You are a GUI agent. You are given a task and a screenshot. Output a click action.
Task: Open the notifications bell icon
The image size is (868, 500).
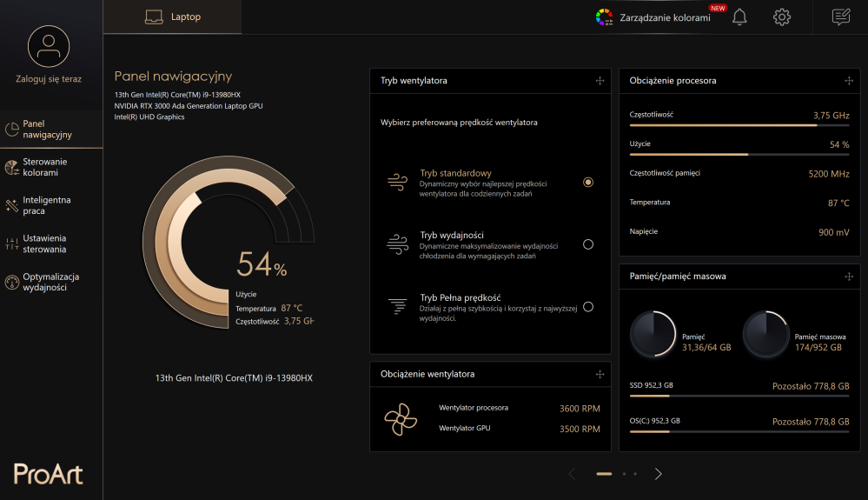click(x=739, y=17)
